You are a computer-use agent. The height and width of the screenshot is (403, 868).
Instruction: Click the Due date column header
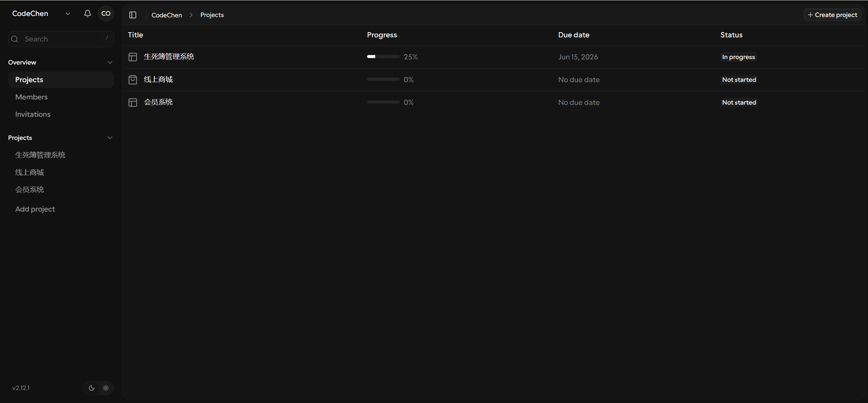(574, 35)
